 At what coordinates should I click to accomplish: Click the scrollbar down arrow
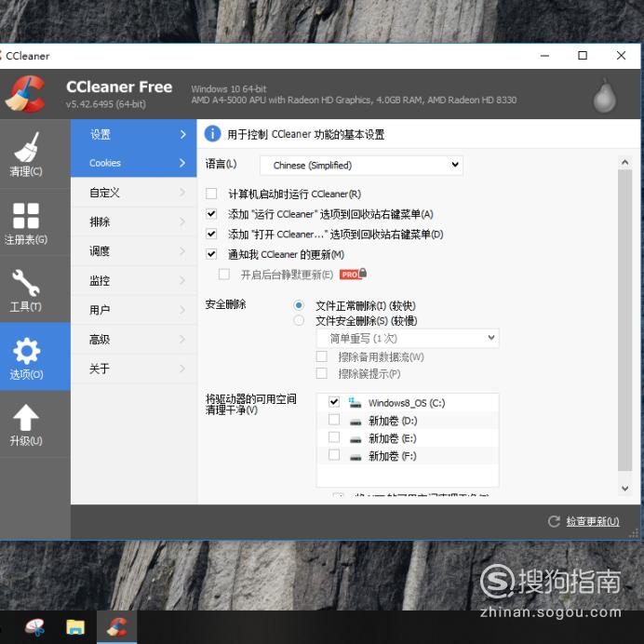(x=624, y=489)
